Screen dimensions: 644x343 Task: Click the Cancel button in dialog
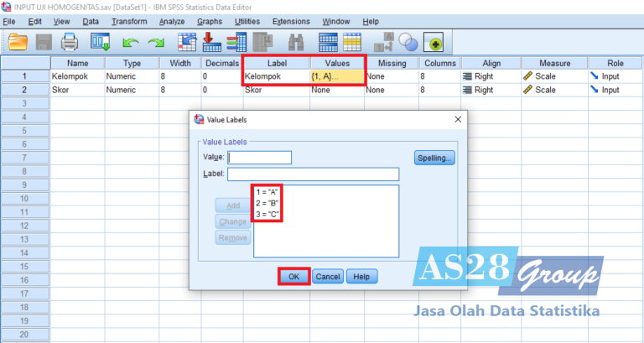pyautogui.click(x=327, y=276)
